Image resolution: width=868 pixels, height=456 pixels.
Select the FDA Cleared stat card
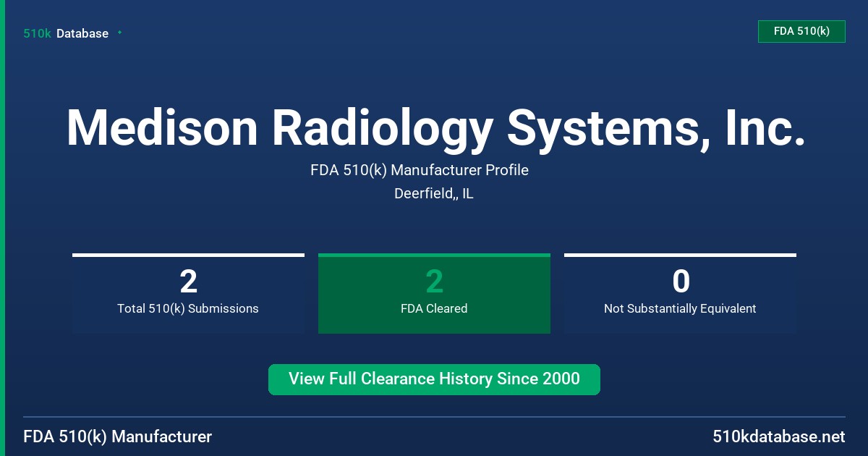434,293
